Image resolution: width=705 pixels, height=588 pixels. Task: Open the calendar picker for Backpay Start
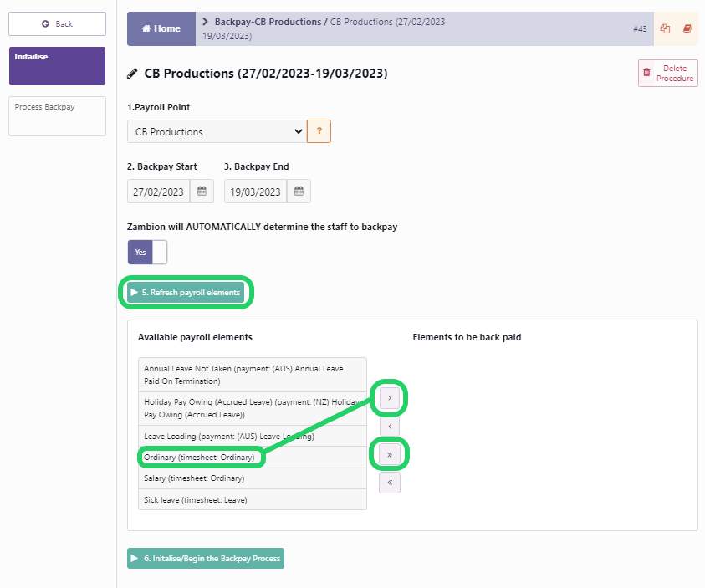click(201, 191)
